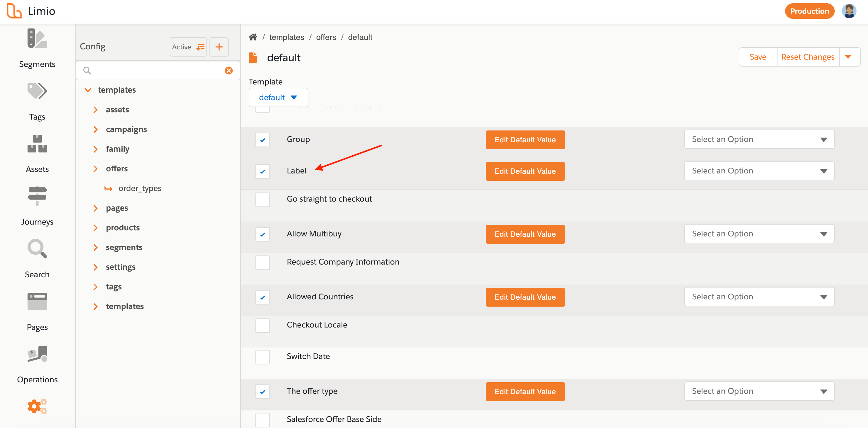The image size is (868, 428).
Task: Enable Request Company Information checkbox
Action: pyautogui.click(x=262, y=262)
